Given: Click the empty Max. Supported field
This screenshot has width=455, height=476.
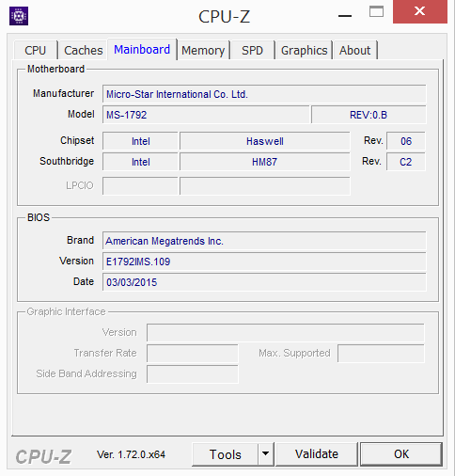Looking at the screenshot, I should [381, 354].
